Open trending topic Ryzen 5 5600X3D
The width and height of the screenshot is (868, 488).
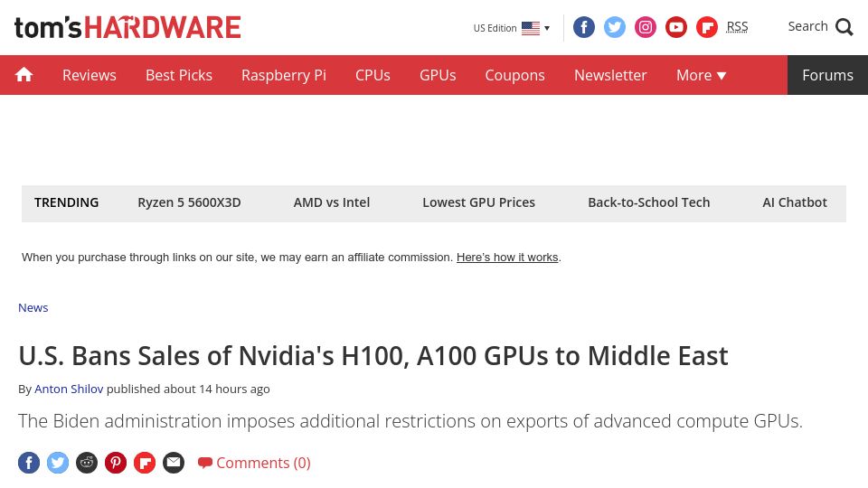point(189,202)
